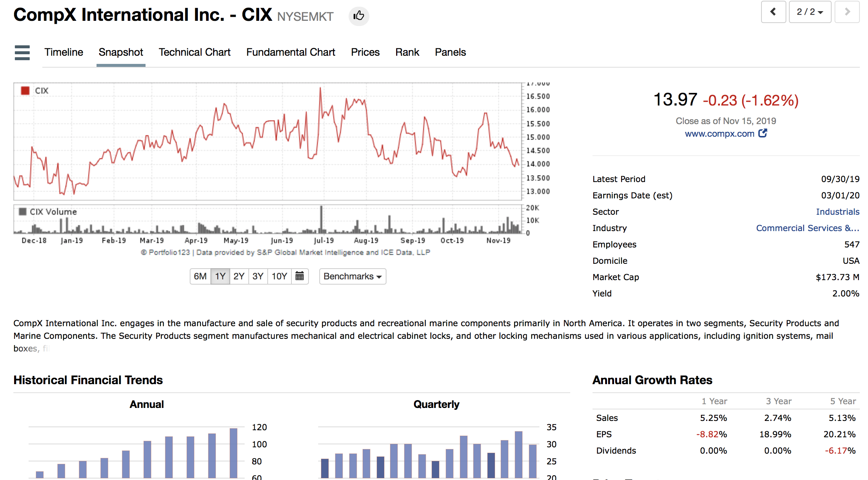The image size is (868, 480).
Task: Open the Industrials sector link
Action: coord(838,212)
